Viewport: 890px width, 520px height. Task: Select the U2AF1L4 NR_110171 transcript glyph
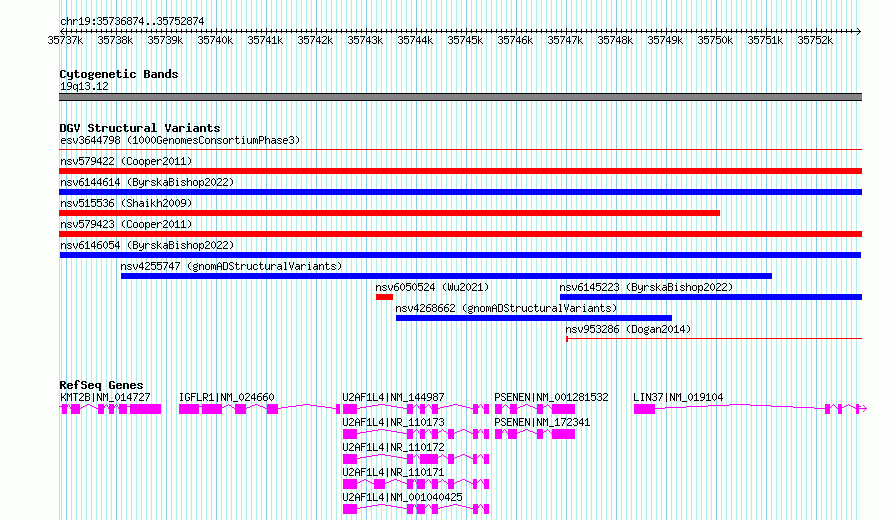416,484
